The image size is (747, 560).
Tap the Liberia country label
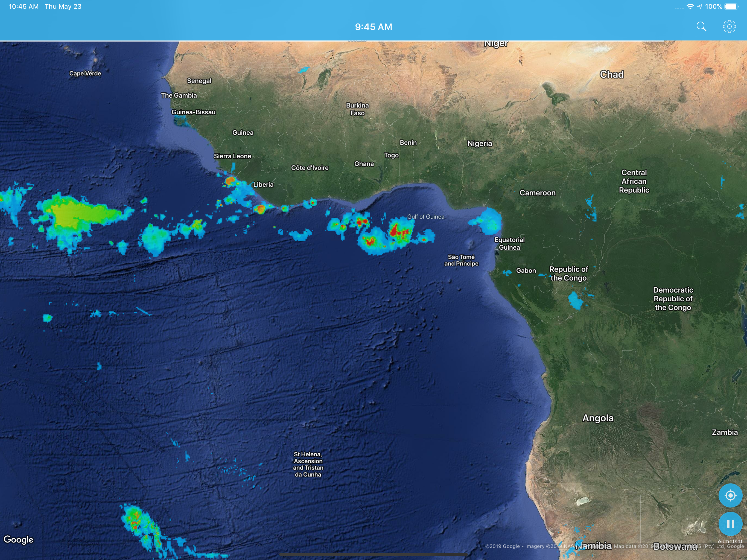(263, 184)
